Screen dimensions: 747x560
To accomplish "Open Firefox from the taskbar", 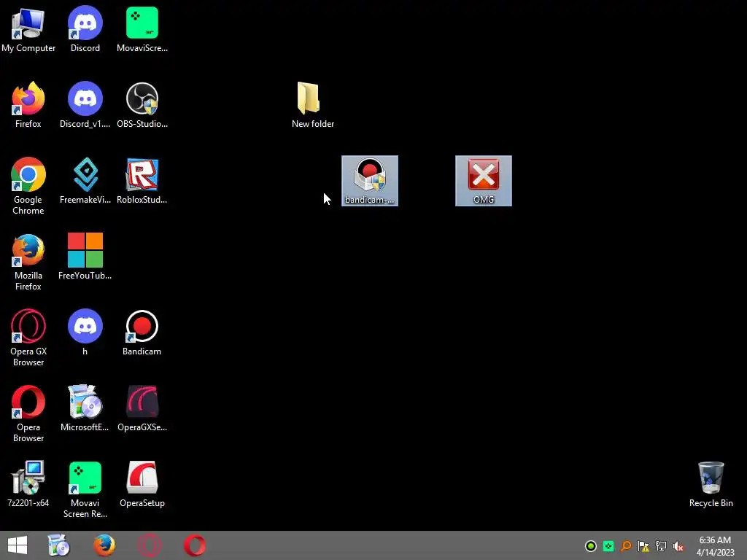I will coord(104,545).
